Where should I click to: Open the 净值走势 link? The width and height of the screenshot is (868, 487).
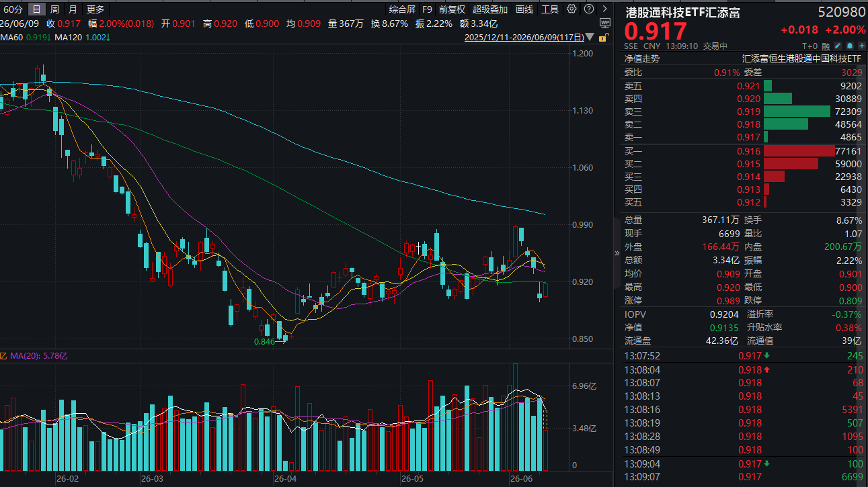pyautogui.click(x=642, y=58)
